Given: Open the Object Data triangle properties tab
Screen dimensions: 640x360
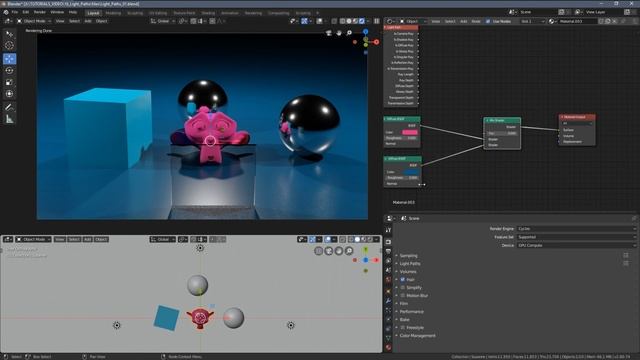Looking at the screenshot, I should [x=388, y=338].
